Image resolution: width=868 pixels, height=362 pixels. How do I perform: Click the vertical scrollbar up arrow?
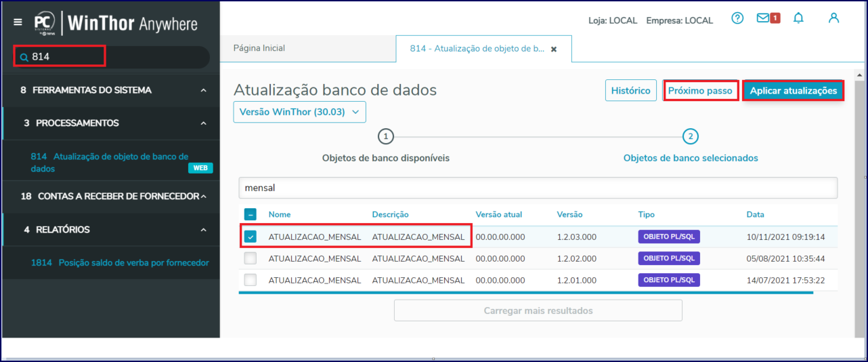tap(860, 74)
